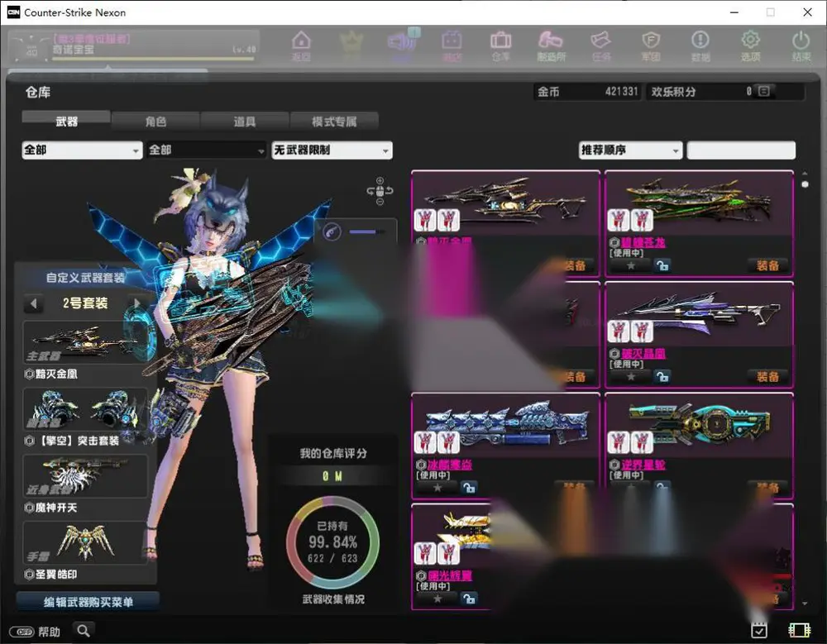Open 选项 settings gear
The image size is (827, 644).
click(751, 45)
